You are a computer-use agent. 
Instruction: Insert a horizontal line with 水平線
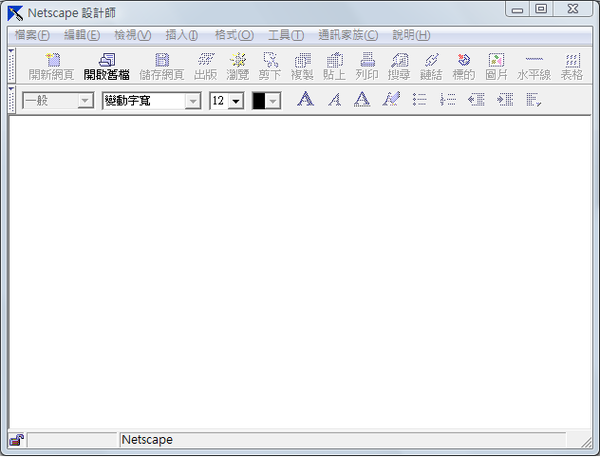(534, 66)
